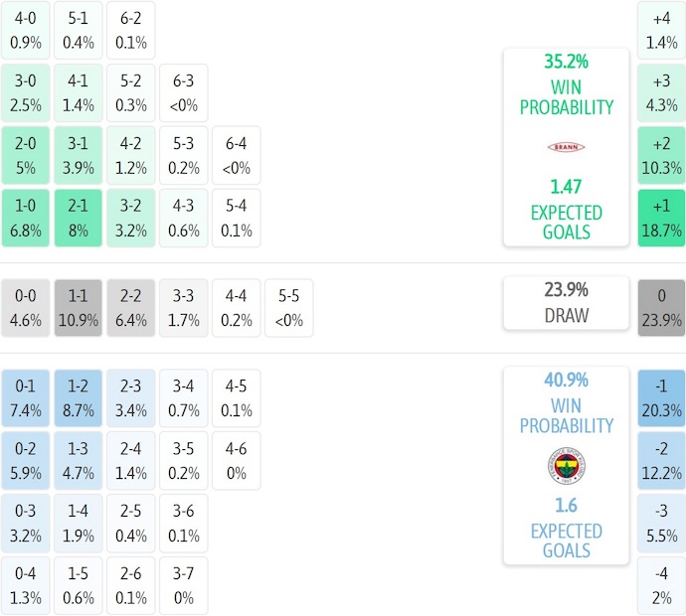The height and width of the screenshot is (616, 686).
Task: Click the Fenerbahçe club crest
Action: 566,465
